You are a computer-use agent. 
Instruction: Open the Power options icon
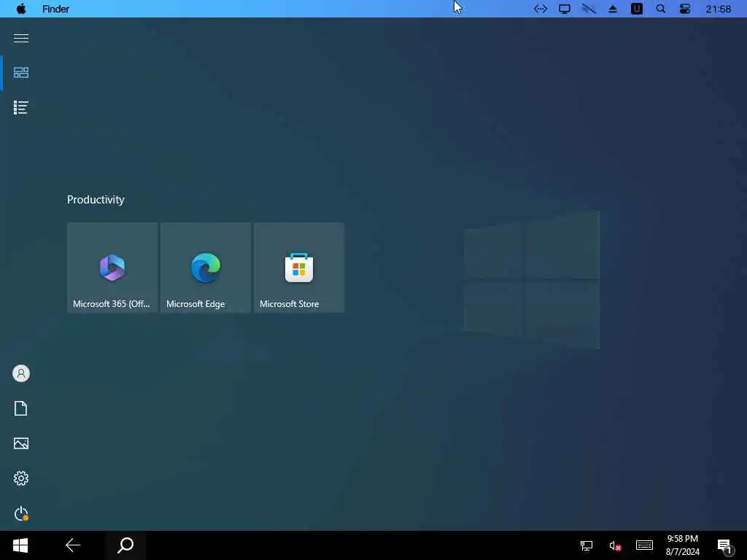[21, 513]
